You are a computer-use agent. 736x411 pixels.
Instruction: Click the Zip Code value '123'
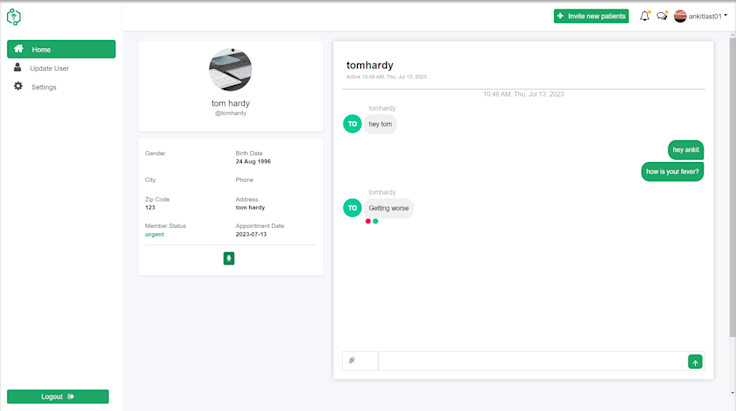click(x=150, y=207)
